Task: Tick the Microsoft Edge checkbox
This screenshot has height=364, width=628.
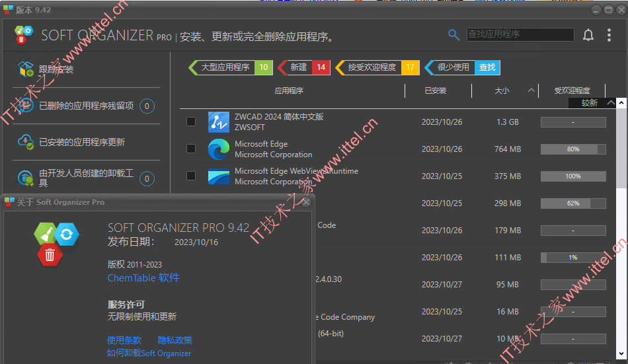Action: 191,149
